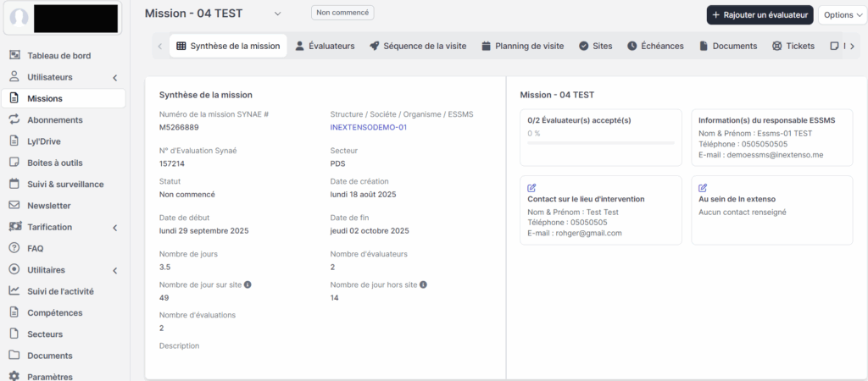Image resolution: width=868 pixels, height=381 pixels.
Task: Open the Options dropdown
Action: point(842,14)
